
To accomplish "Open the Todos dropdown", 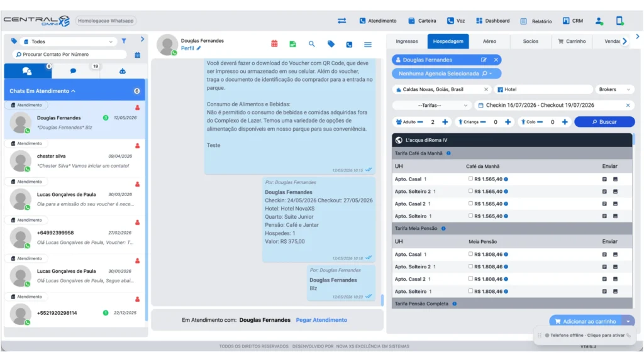I will (x=68, y=41).
